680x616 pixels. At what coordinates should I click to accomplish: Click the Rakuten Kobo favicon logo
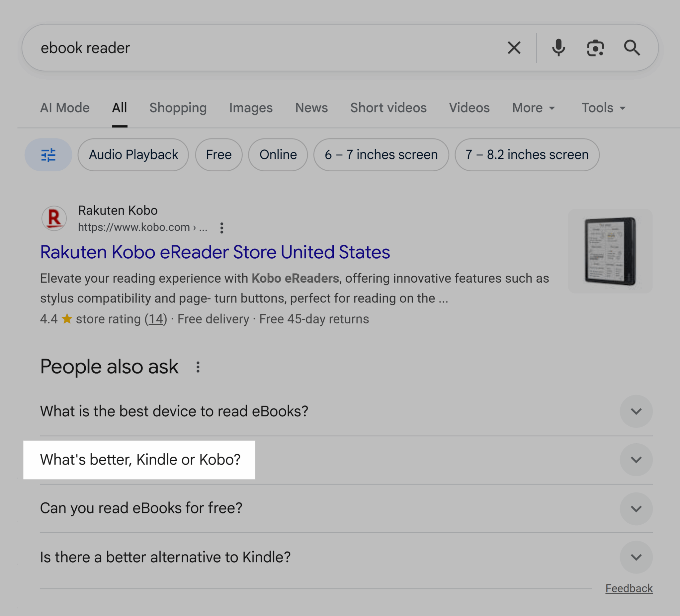54,219
